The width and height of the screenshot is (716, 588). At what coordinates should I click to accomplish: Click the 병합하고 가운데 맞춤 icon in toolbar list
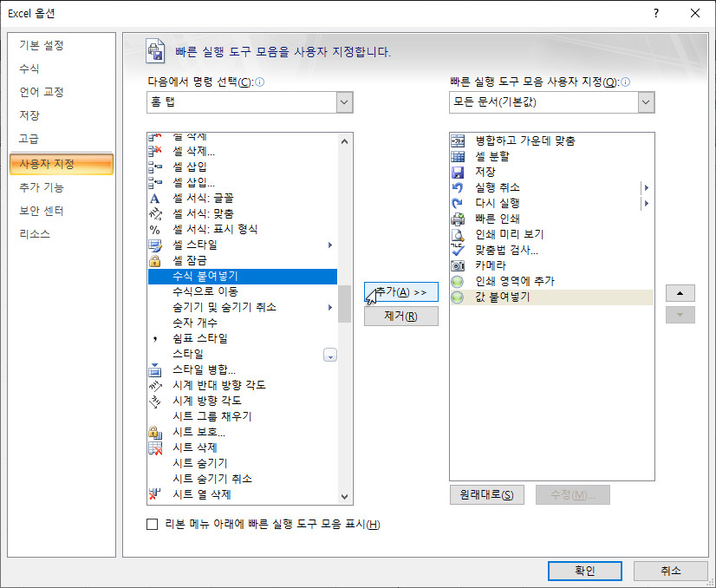pos(458,140)
